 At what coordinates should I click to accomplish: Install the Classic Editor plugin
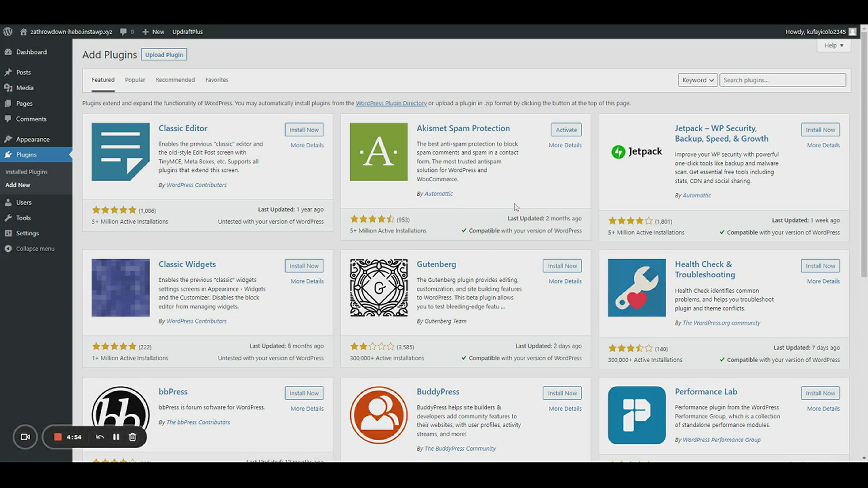tap(304, 130)
